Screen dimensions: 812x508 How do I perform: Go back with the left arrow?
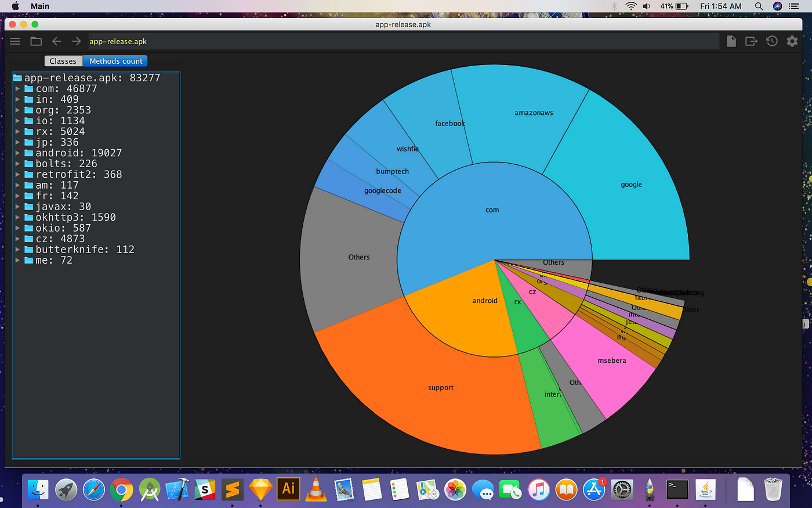pyautogui.click(x=56, y=41)
